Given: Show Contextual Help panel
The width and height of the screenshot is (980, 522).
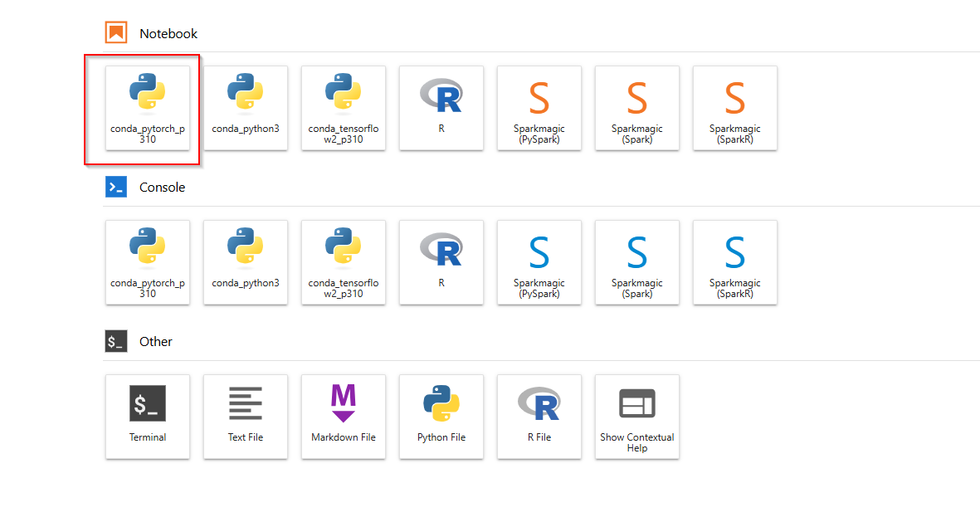Looking at the screenshot, I should click(636, 417).
